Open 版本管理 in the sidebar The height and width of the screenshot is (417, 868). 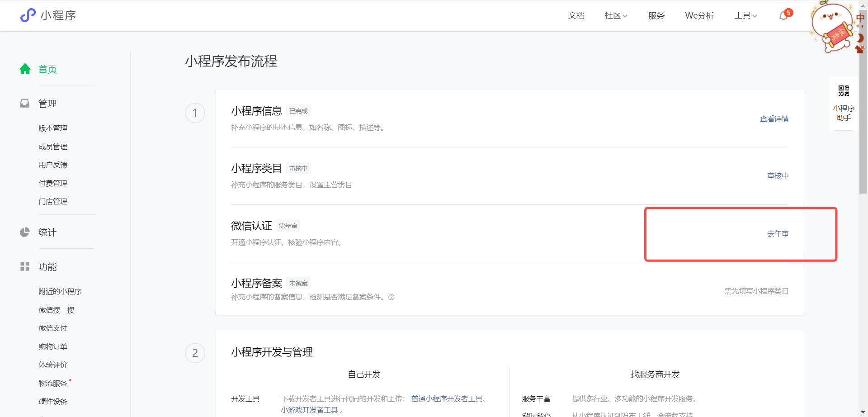(x=53, y=128)
